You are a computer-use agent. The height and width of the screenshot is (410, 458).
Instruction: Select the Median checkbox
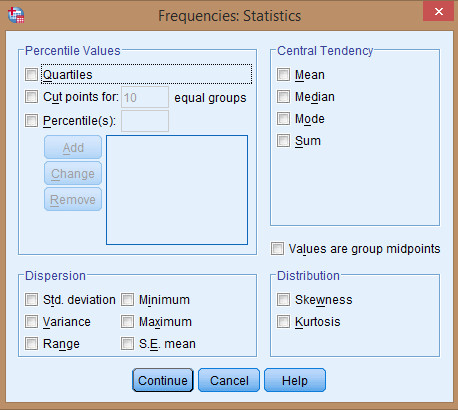[x=283, y=97]
